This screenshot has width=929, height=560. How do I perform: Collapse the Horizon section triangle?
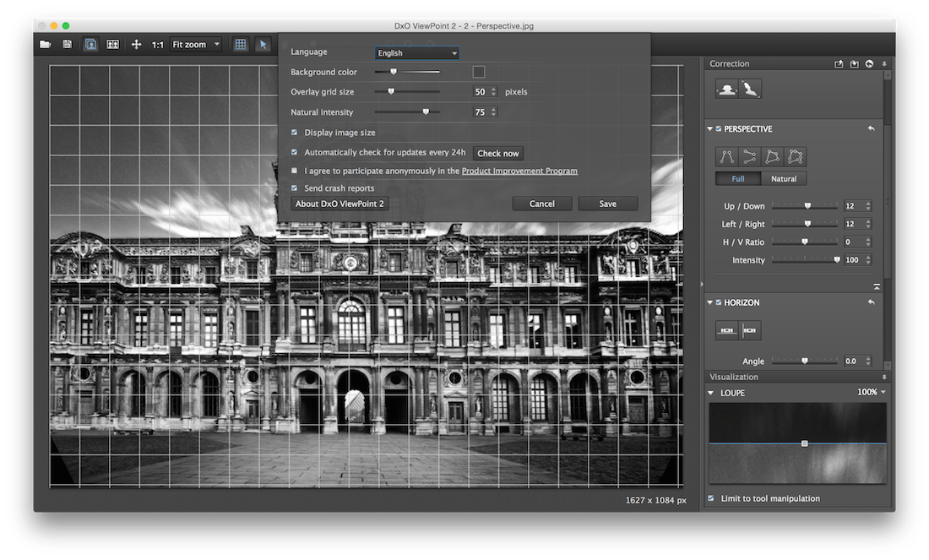pyautogui.click(x=709, y=302)
